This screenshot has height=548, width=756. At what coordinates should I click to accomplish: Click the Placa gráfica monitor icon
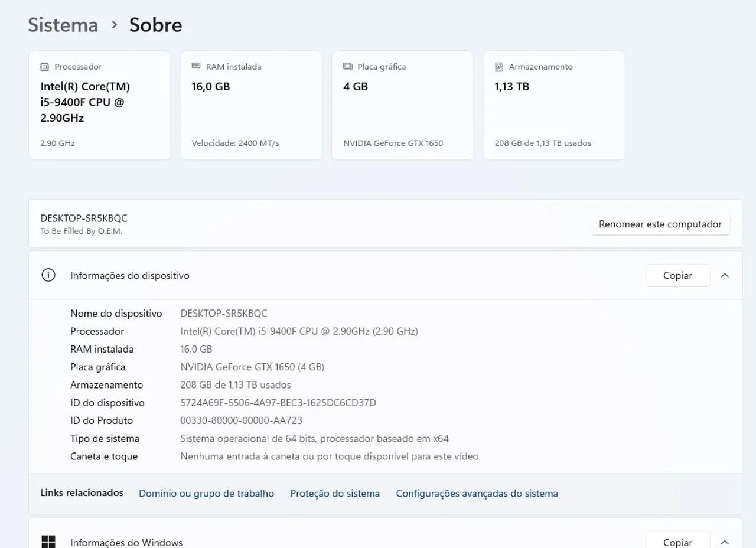coord(348,67)
